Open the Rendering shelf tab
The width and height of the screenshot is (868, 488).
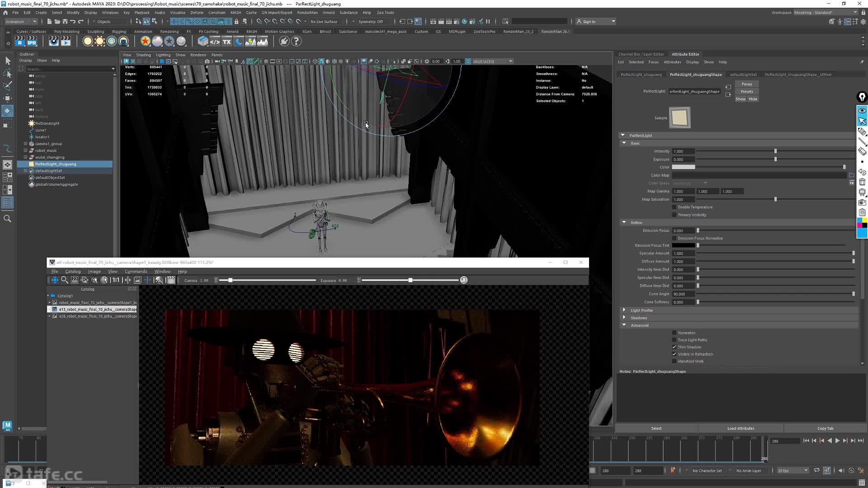[170, 32]
